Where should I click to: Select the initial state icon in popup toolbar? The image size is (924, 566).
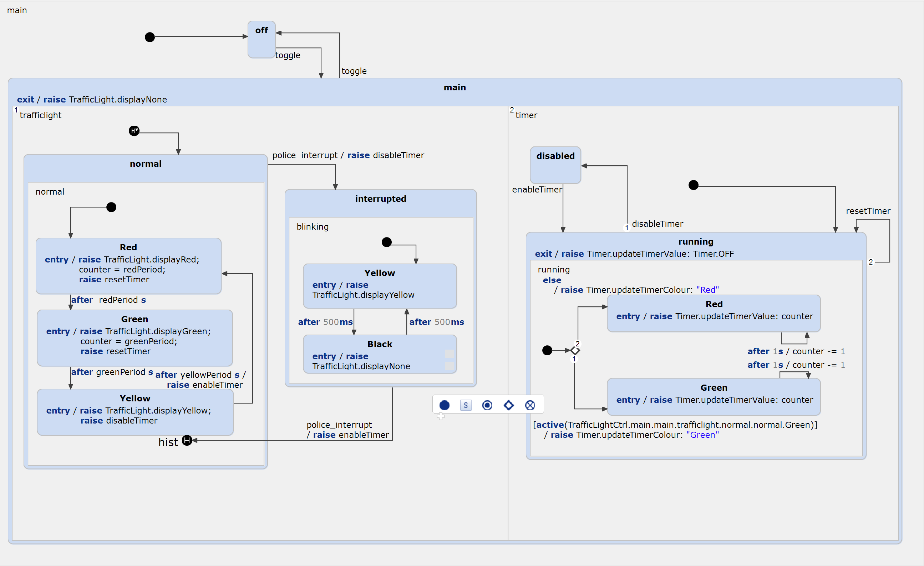click(x=445, y=405)
